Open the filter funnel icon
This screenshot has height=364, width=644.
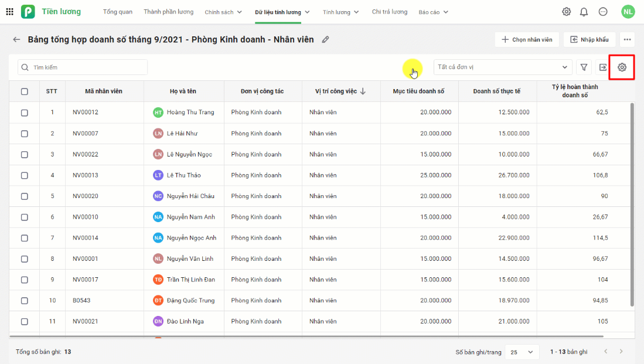584,67
